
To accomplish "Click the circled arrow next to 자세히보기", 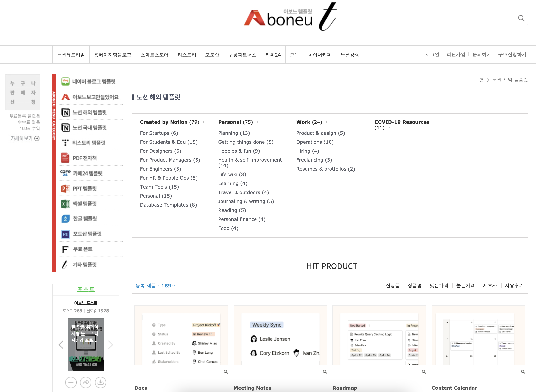I will pos(37,138).
